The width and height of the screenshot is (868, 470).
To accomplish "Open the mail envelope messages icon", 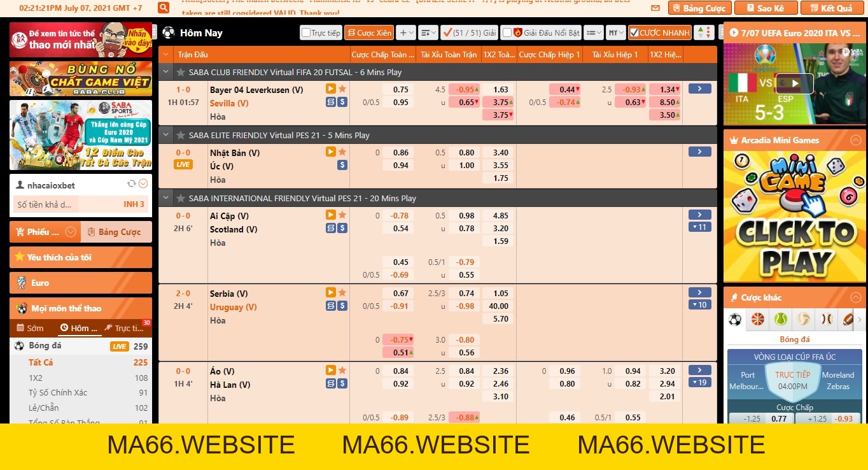I will coord(655,8).
